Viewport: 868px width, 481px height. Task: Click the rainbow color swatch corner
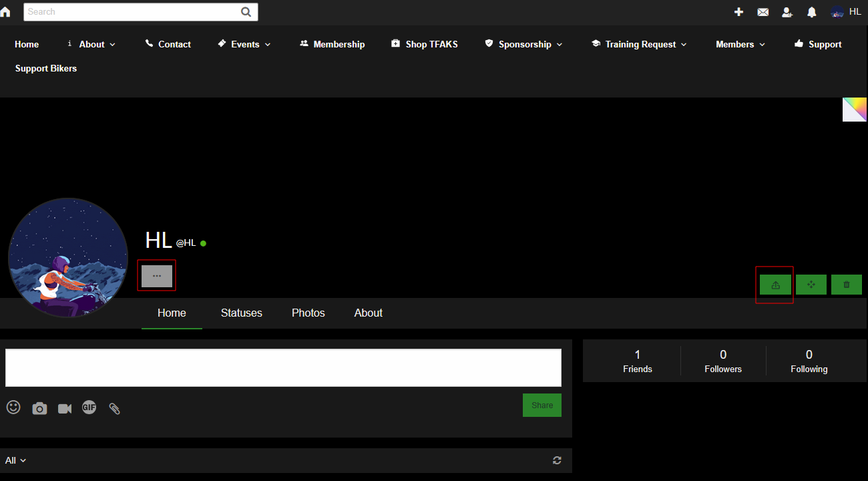click(855, 108)
